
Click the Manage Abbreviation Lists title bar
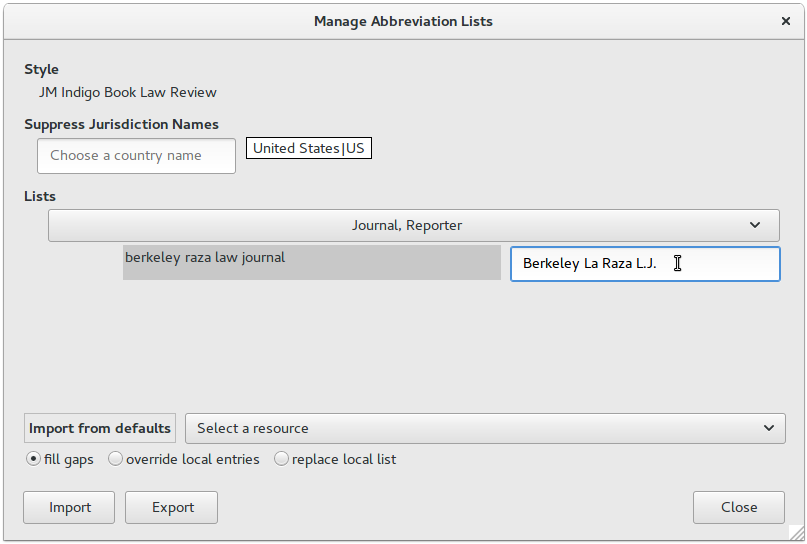pyautogui.click(x=404, y=21)
